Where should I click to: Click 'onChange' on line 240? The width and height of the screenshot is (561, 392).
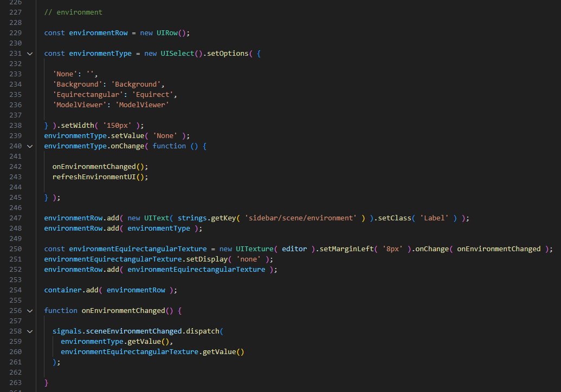[127, 146]
